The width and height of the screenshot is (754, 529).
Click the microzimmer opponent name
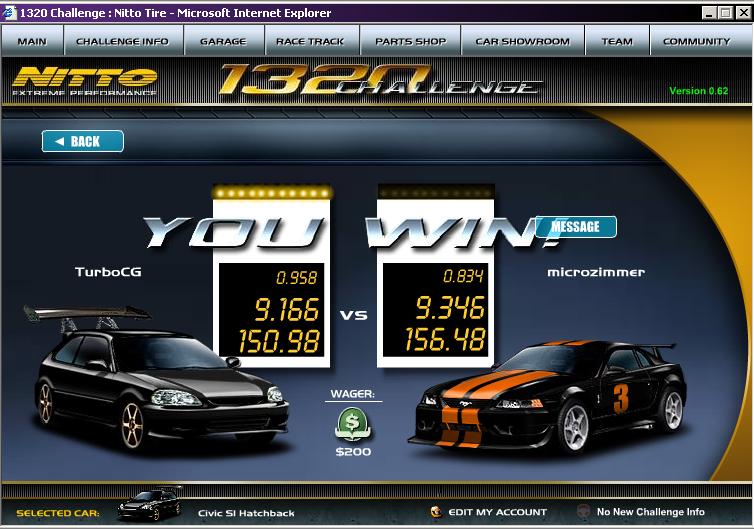click(596, 272)
